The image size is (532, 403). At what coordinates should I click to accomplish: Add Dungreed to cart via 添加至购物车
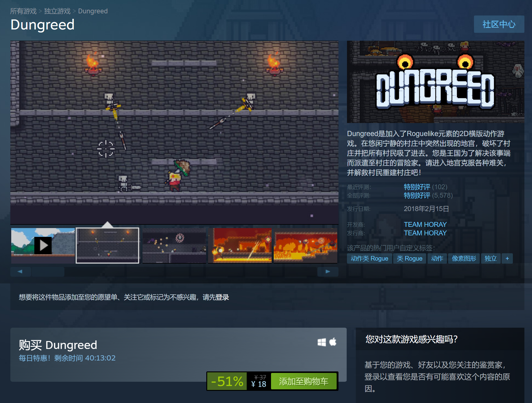tap(304, 381)
